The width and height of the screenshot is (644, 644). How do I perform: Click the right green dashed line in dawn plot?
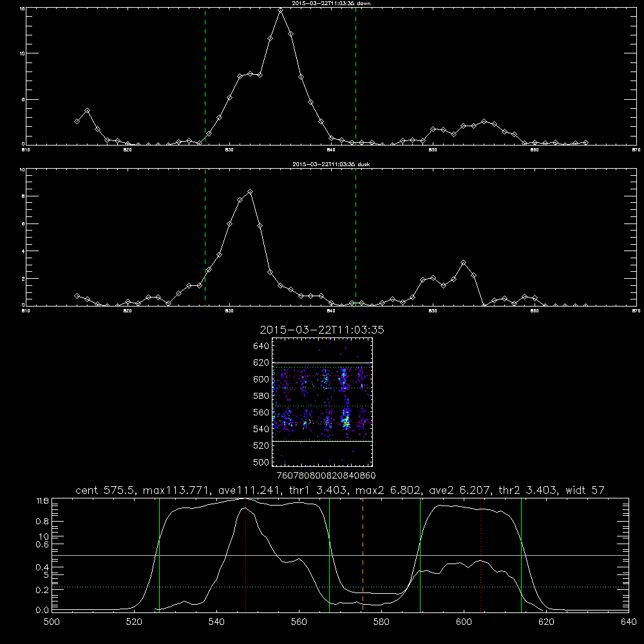pyautogui.click(x=355, y=76)
